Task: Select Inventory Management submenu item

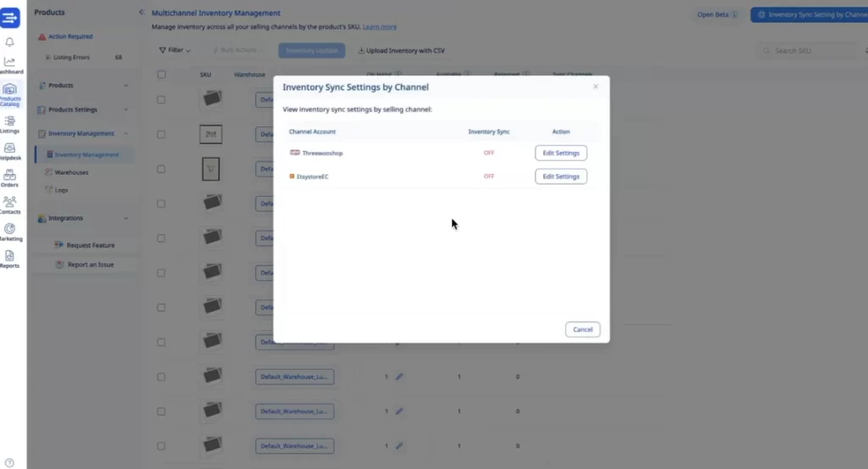Action: click(84, 154)
